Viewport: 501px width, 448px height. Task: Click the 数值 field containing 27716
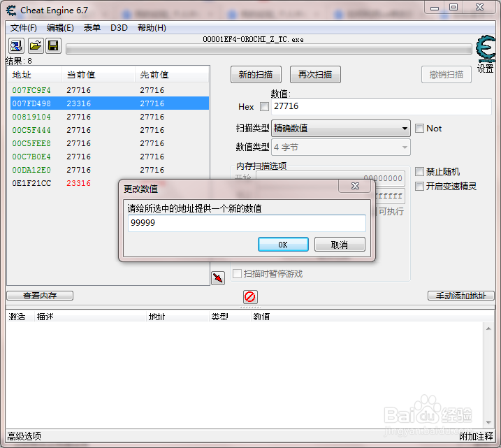(x=382, y=106)
